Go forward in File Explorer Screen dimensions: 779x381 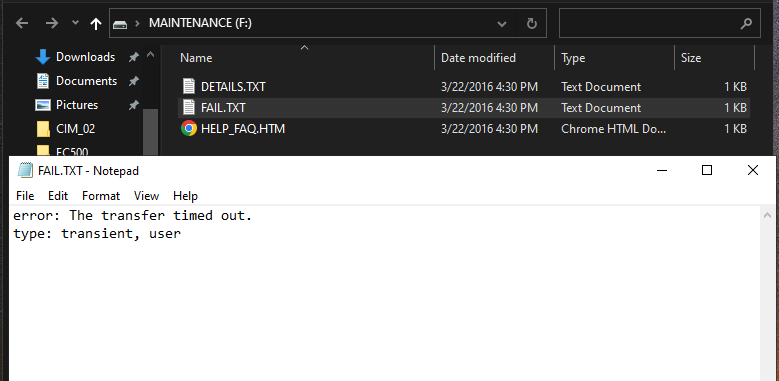pyautogui.click(x=52, y=23)
